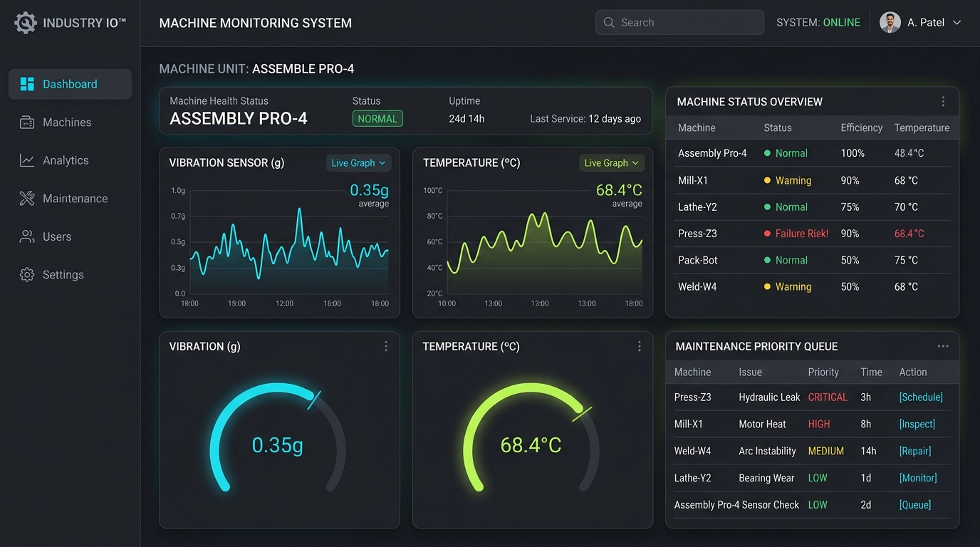Image resolution: width=980 pixels, height=547 pixels.
Task: Click the Users person icon in sidebar
Action: click(x=27, y=236)
